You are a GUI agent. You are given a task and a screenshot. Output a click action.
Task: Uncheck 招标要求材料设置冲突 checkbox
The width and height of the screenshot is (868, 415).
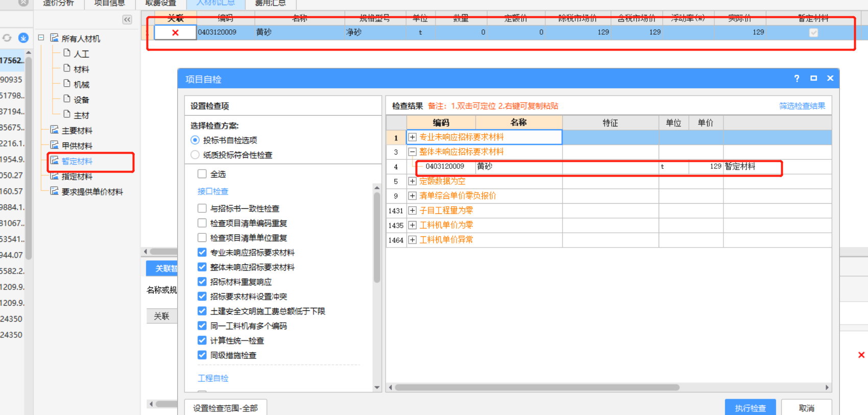pyautogui.click(x=202, y=296)
